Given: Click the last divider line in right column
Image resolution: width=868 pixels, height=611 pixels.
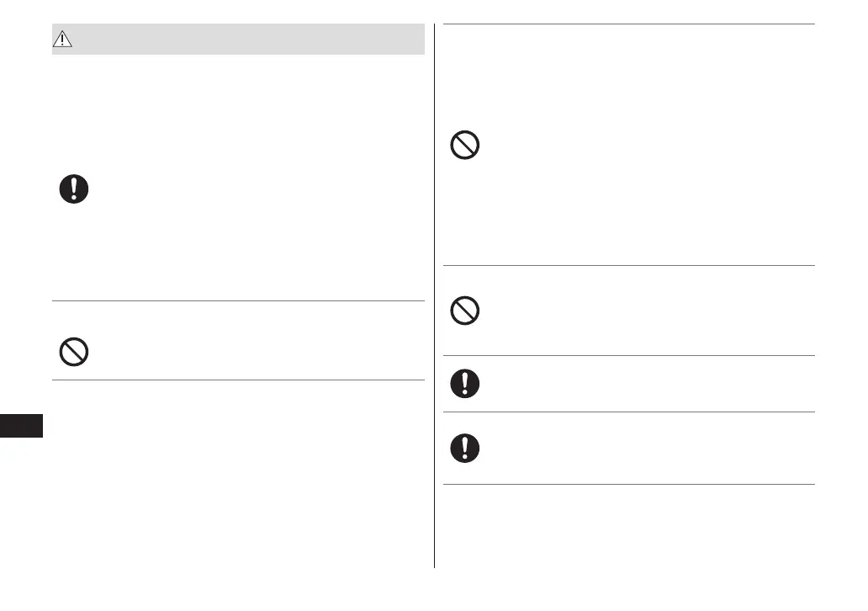Looking at the screenshot, I should [629, 484].
